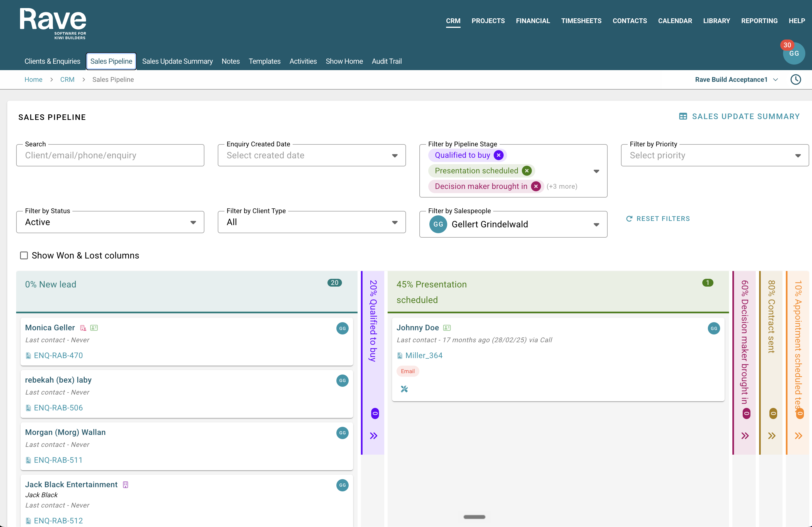This screenshot has width=812, height=527.
Task: Switch to the Activities tab
Action: pos(303,61)
